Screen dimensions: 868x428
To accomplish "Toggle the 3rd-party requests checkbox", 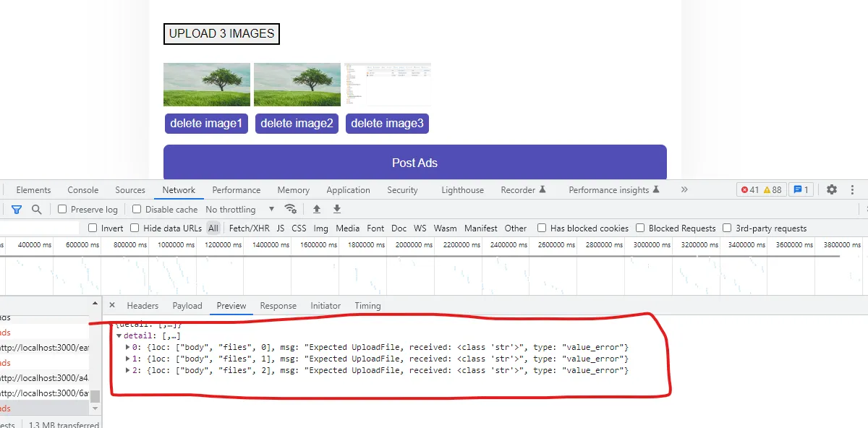I will [x=727, y=228].
